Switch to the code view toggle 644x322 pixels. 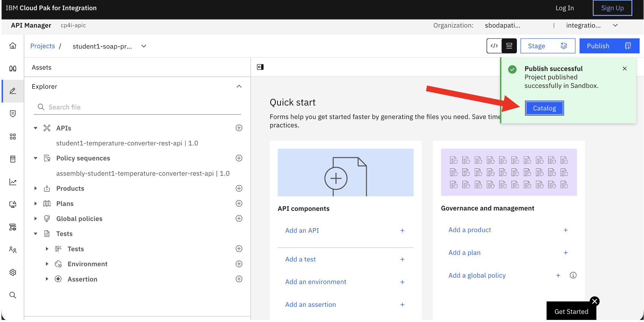[x=494, y=46]
